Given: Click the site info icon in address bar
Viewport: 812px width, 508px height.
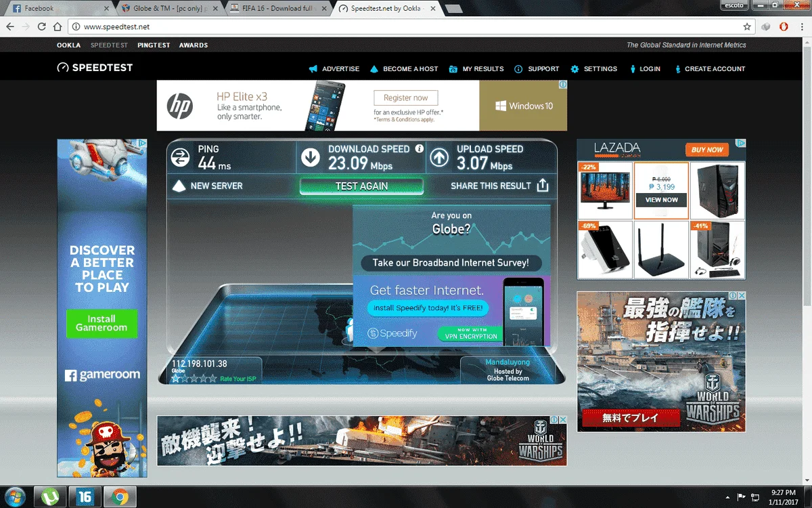Looking at the screenshot, I should click(76, 26).
